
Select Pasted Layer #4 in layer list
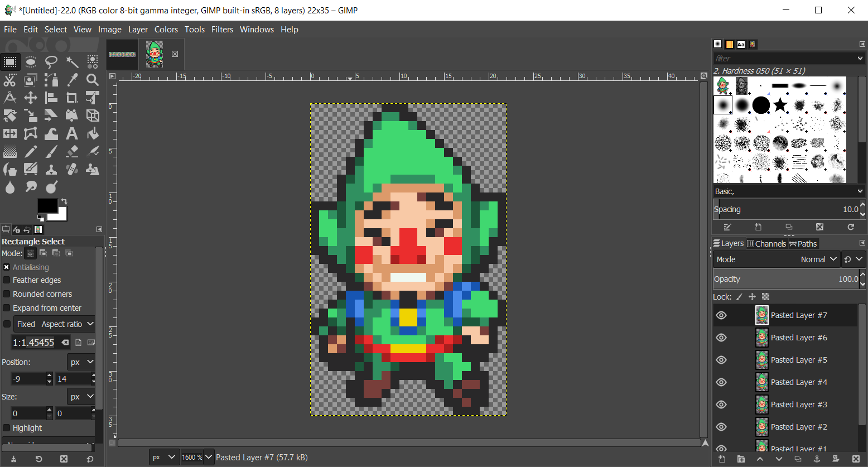point(799,382)
